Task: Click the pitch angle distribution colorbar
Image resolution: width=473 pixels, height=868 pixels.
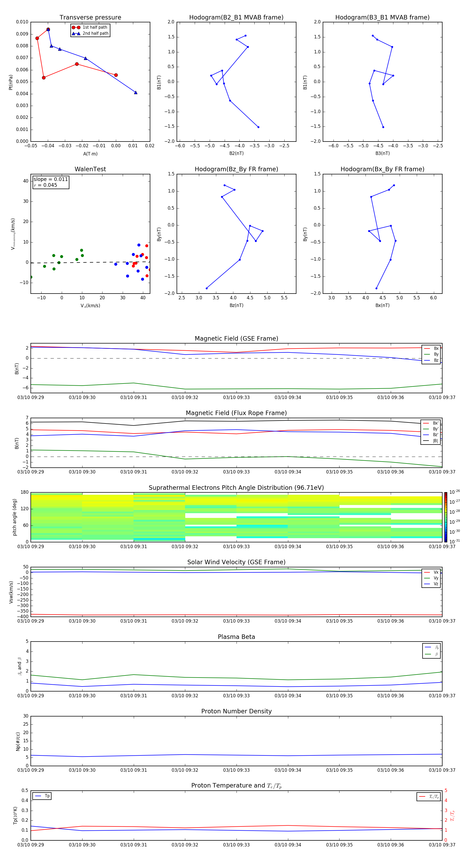Action: point(445,517)
